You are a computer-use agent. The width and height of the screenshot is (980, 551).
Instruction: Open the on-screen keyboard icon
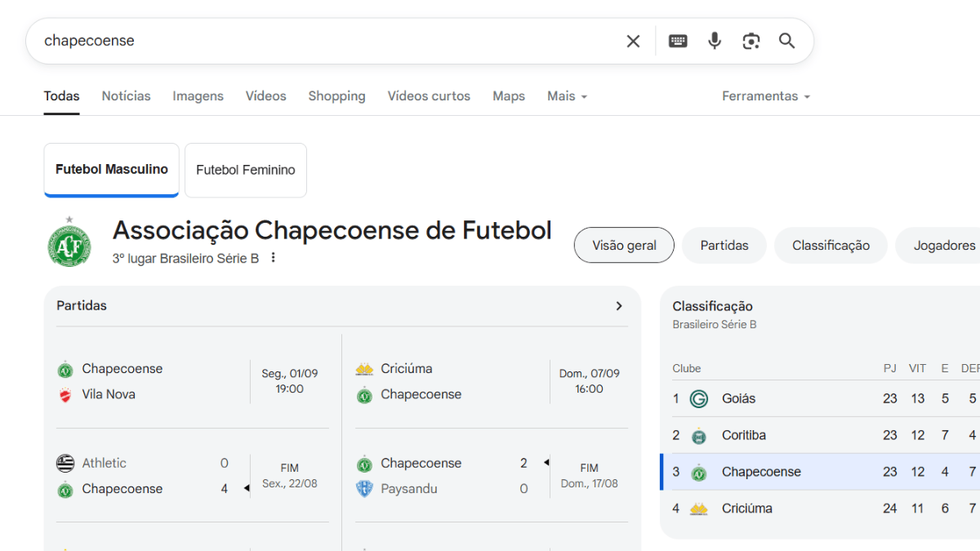(x=678, y=41)
